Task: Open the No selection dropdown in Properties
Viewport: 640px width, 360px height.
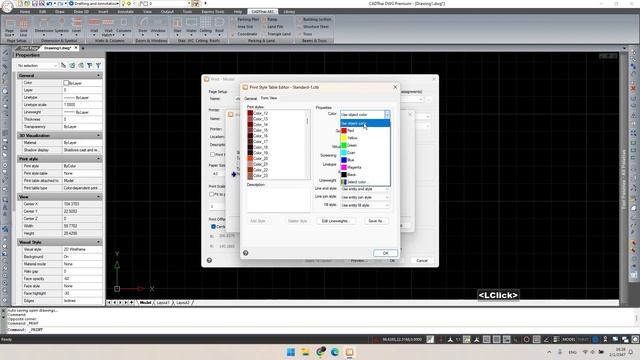Action: [37, 65]
